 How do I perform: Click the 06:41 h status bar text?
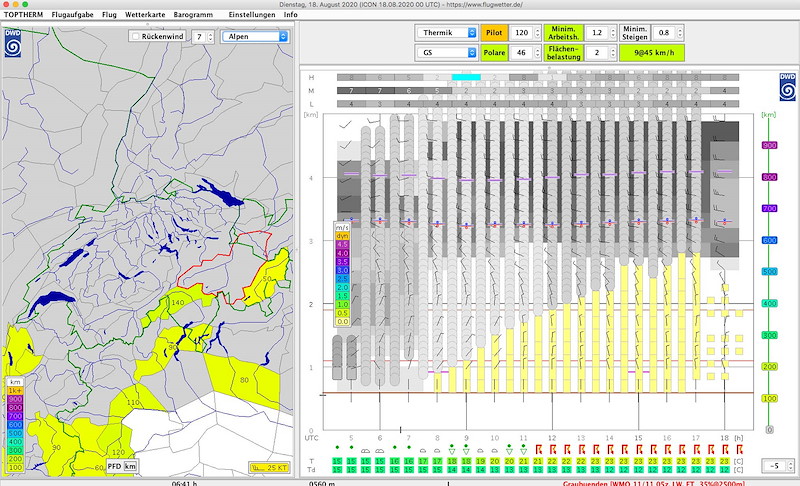(x=184, y=483)
